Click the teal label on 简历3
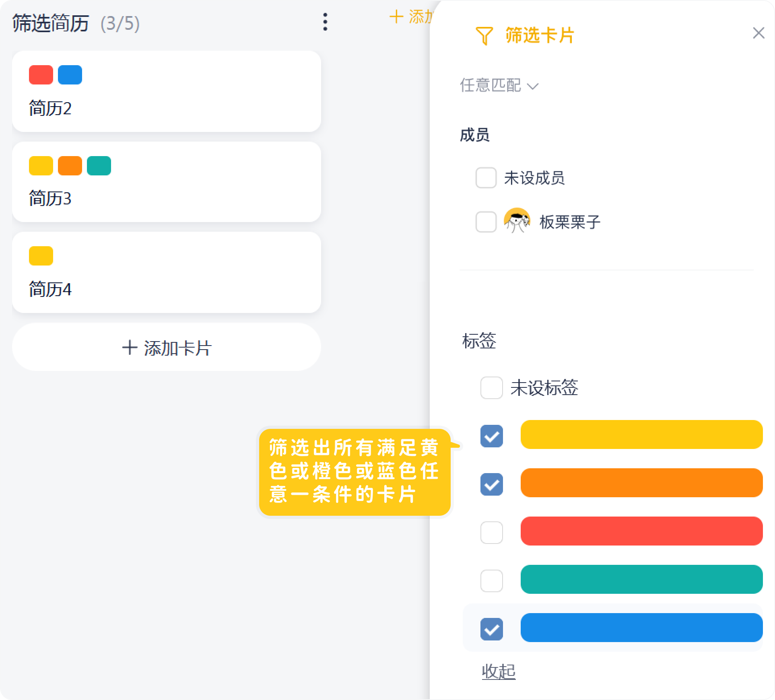This screenshot has width=775, height=700. point(99,166)
